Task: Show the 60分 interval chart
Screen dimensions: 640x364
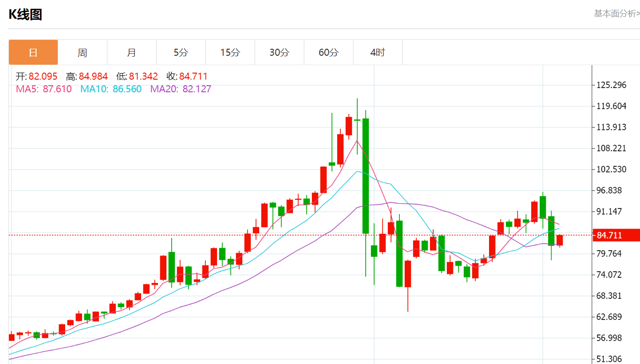Action: click(x=329, y=52)
